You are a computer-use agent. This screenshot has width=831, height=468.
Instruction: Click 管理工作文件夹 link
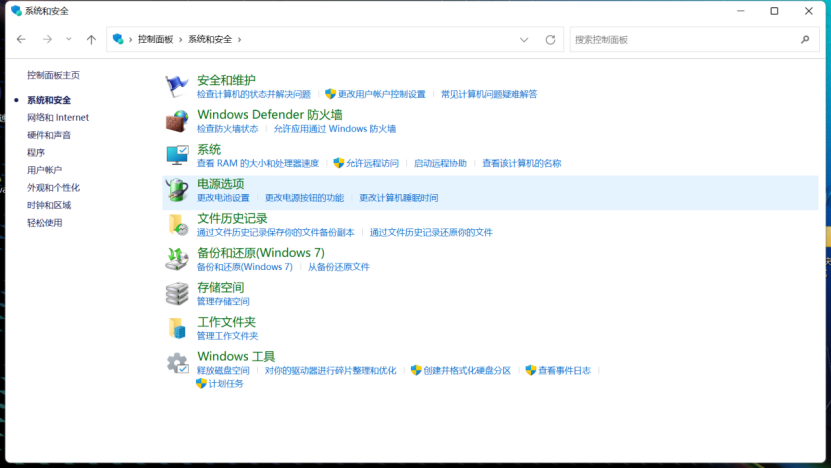(227, 335)
